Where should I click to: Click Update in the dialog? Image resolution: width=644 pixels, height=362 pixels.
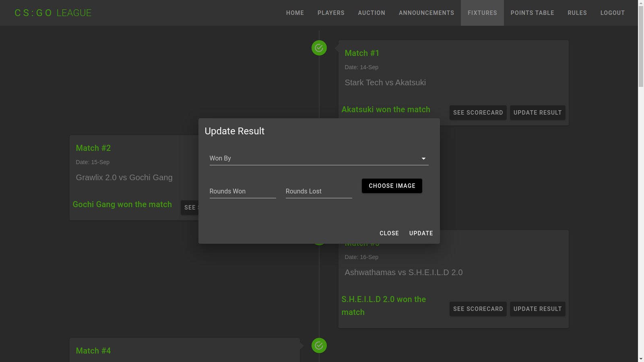pyautogui.click(x=421, y=233)
